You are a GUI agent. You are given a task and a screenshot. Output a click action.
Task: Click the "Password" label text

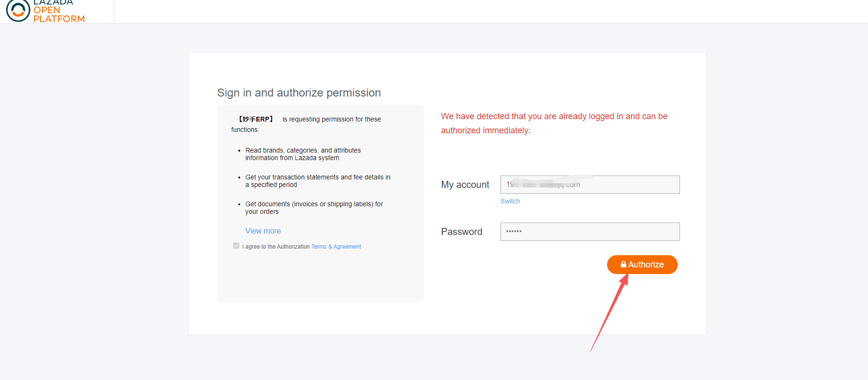coord(462,232)
